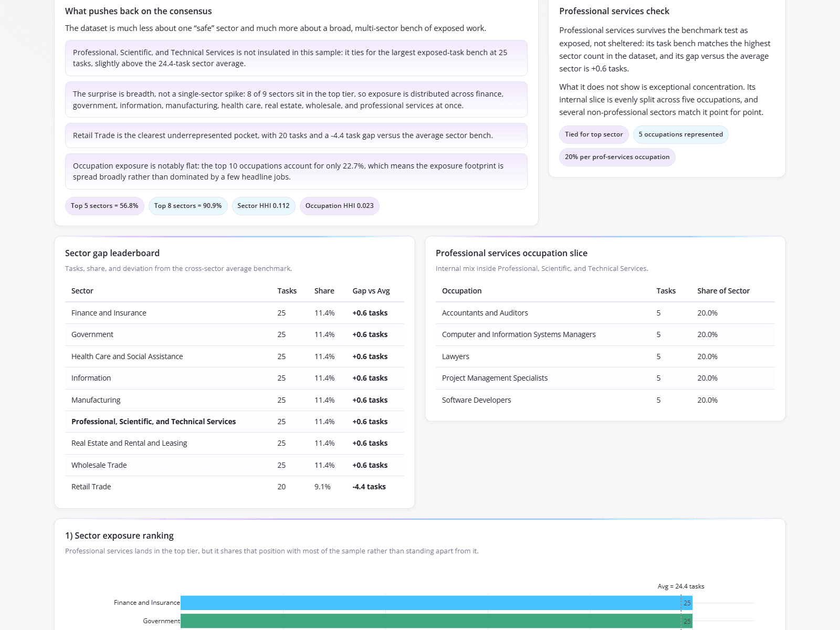The height and width of the screenshot is (630, 840).
Task: Click the 'Tied for top sector' chip
Action: [594, 134]
